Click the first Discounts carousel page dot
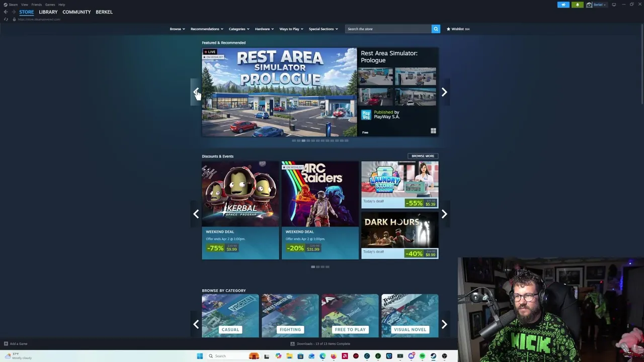 [313, 267]
